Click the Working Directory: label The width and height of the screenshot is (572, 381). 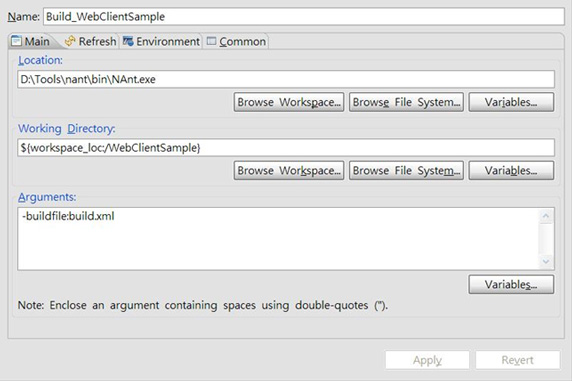67,128
